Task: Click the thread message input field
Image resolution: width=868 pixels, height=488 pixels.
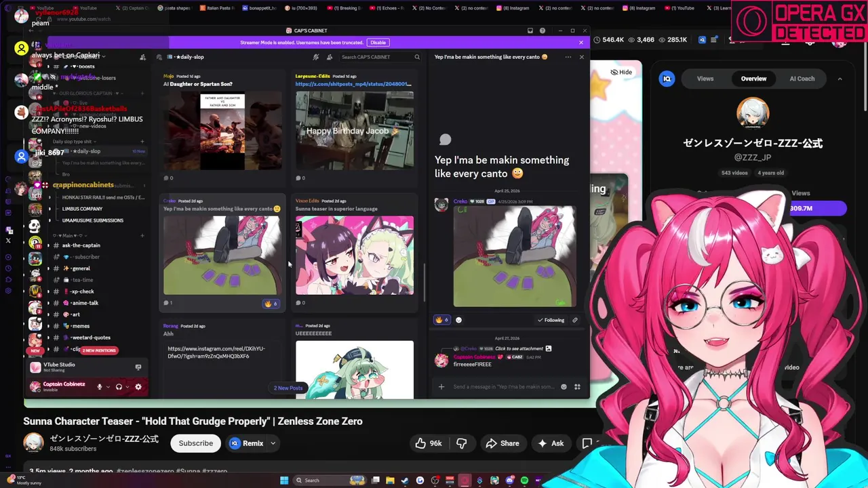Action: [503, 387]
